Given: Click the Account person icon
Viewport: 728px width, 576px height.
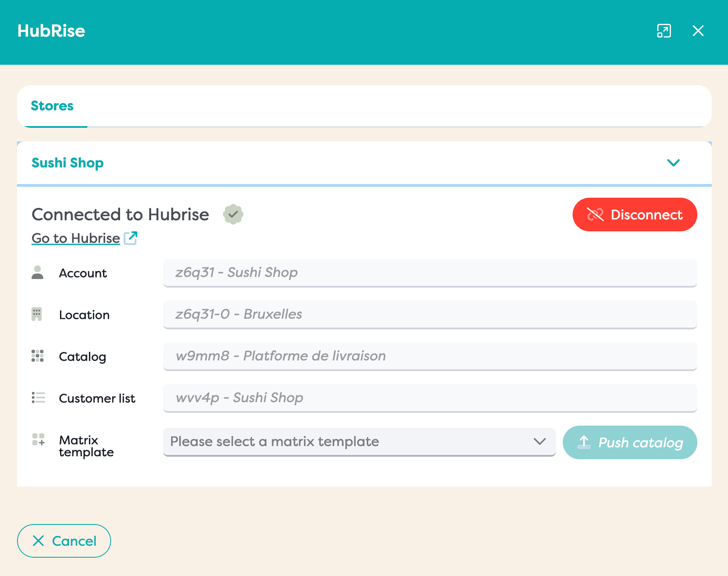Looking at the screenshot, I should tap(37, 273).
